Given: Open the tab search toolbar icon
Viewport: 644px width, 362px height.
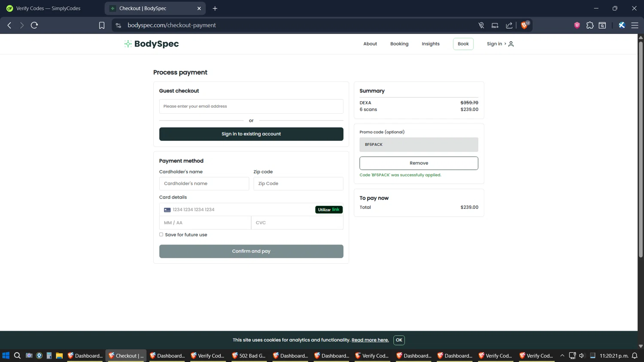Looking at the screenshot, I should coord(602,25).
